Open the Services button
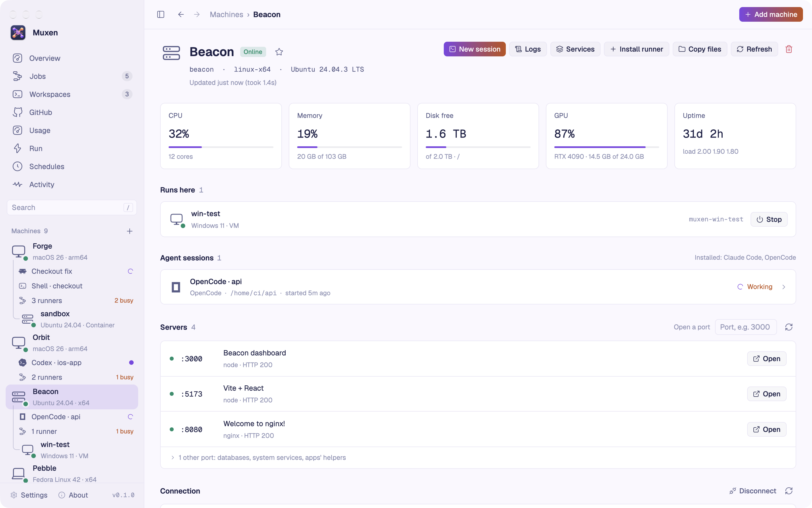The image size is (812, 508). point(575,49)
